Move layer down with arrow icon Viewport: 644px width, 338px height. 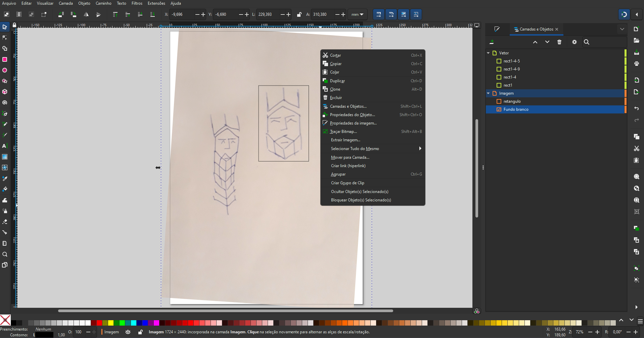click(547, 42)
